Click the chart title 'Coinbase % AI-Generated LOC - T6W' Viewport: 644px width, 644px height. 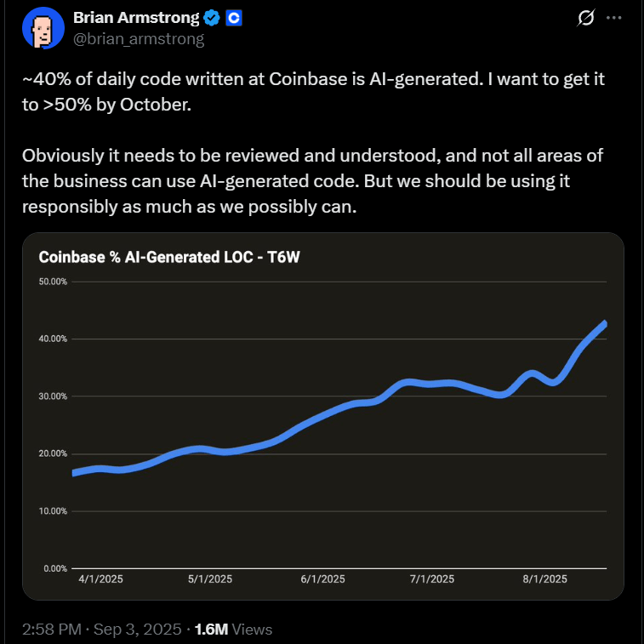click(170, 257)
